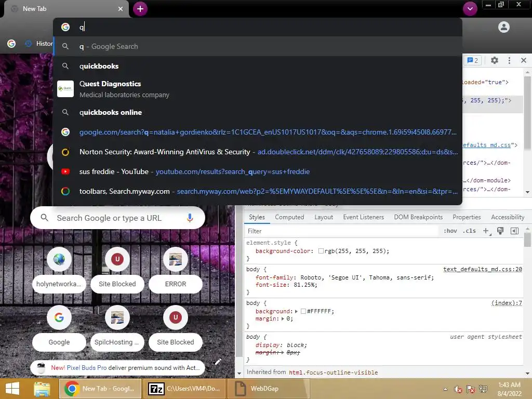
Task: Select the 'quickbooks online' suggestion
Action: click(258, 112)
